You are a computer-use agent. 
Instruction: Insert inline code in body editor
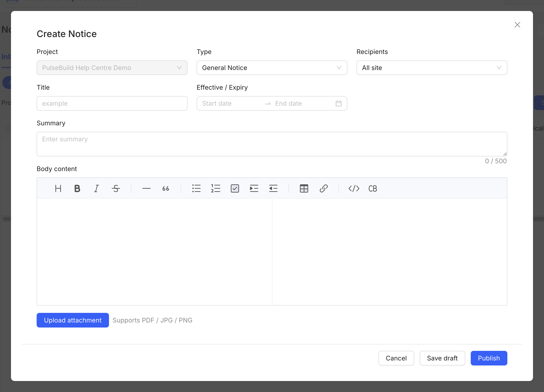pos(354,189)
